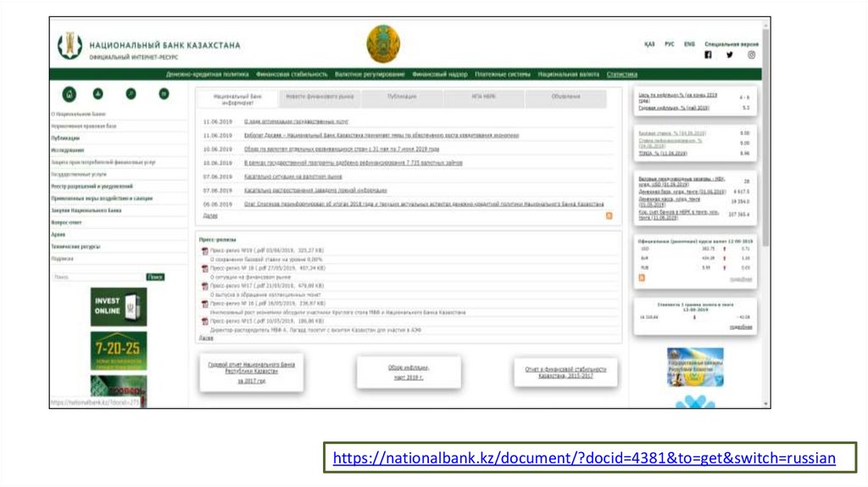Click the round Home icon in the sidebar

point(70,94)
